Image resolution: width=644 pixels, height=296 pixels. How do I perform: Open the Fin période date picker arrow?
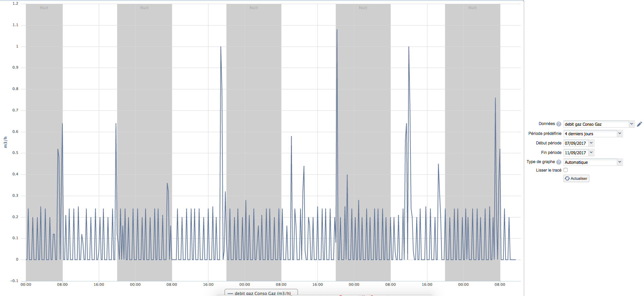pos(591,153)
